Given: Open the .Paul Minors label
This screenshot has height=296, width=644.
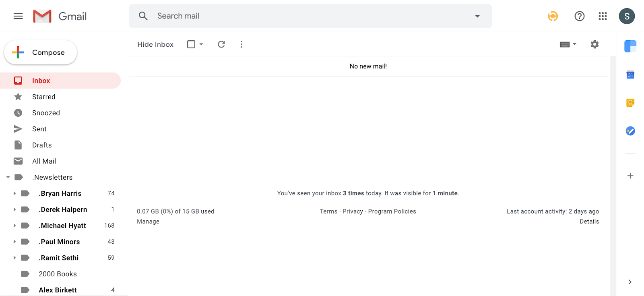Looking at the screenshot, I should pyautogui.click(x=59, y=242).
